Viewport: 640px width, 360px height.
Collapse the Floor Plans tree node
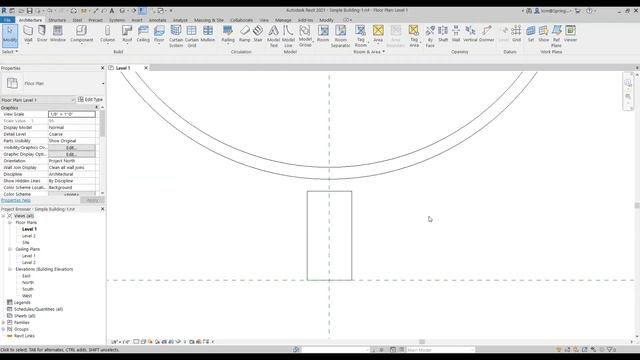point(10,222)
